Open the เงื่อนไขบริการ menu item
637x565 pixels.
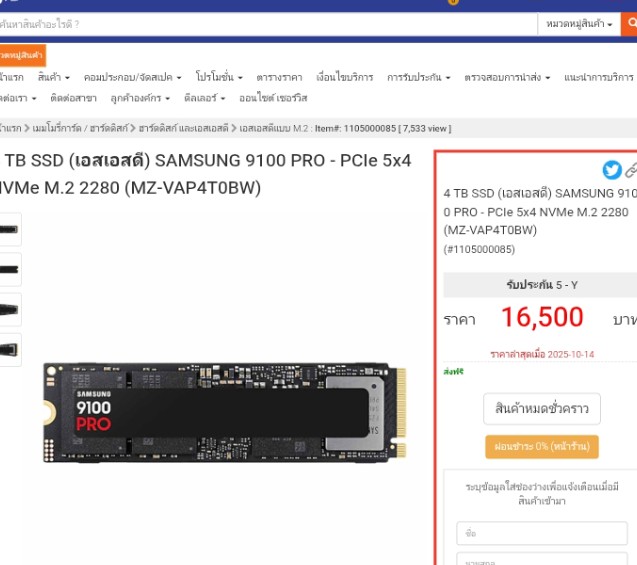coord(344,77)
